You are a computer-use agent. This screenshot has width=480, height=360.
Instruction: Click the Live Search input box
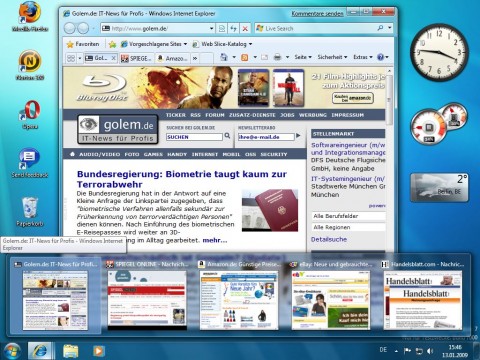(x=315, y=28)
